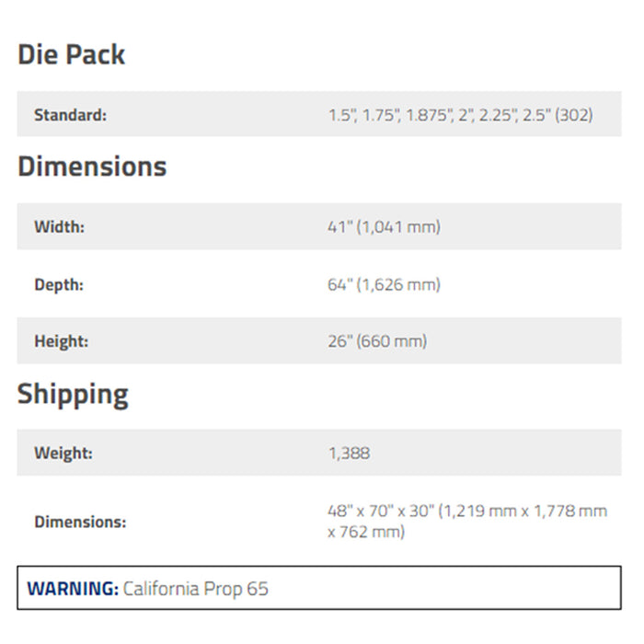Select the die pack sizes value text

[x=460, y=115]
